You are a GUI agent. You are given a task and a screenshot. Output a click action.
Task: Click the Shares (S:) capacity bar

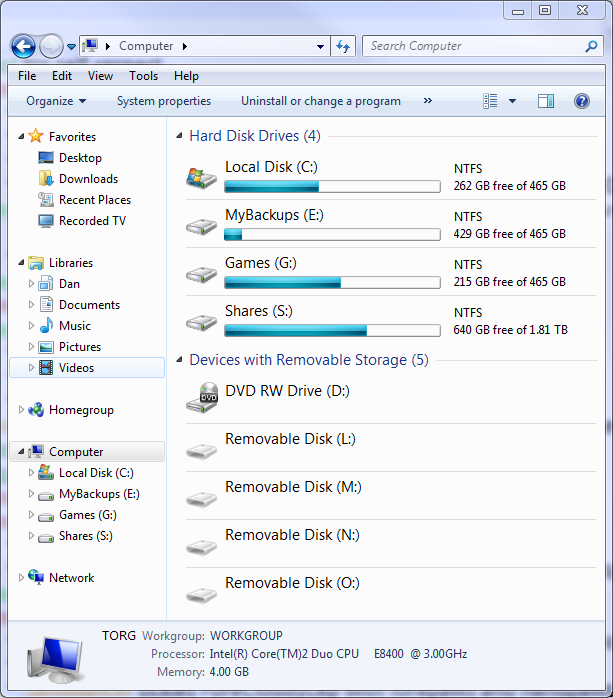[332, 330]
